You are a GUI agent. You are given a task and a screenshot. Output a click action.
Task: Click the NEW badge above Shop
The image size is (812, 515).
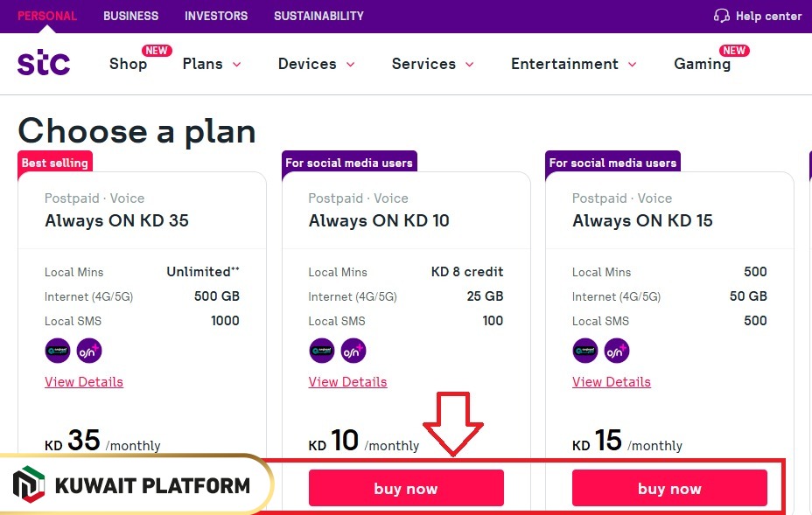click(x=156, y=50)
